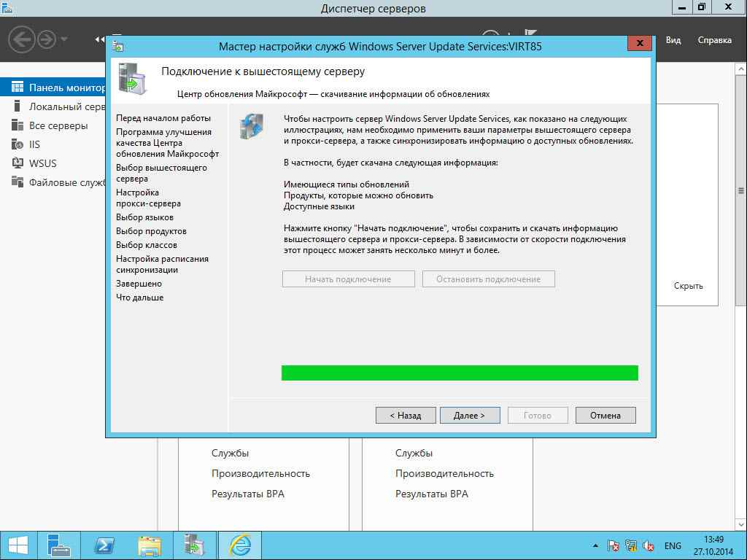Click scrollbar down arrow in Server Manager
This screenshot has width=747, height=560.
(741, 525)
